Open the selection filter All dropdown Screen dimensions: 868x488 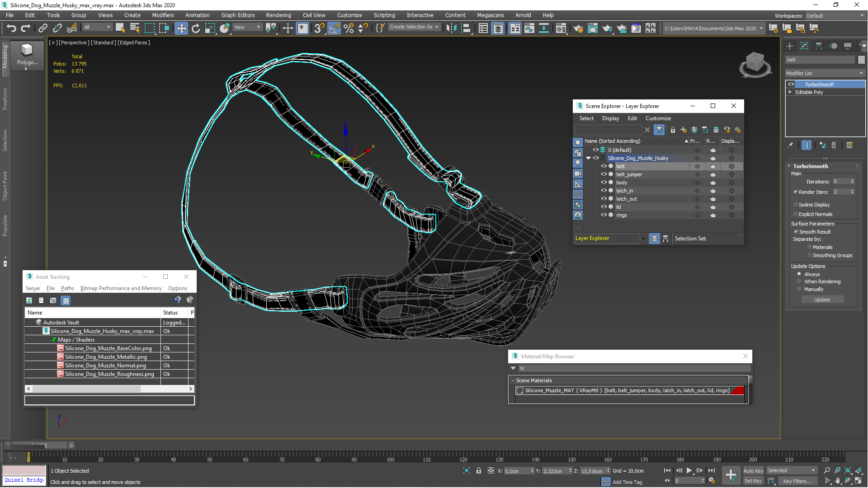97,27
